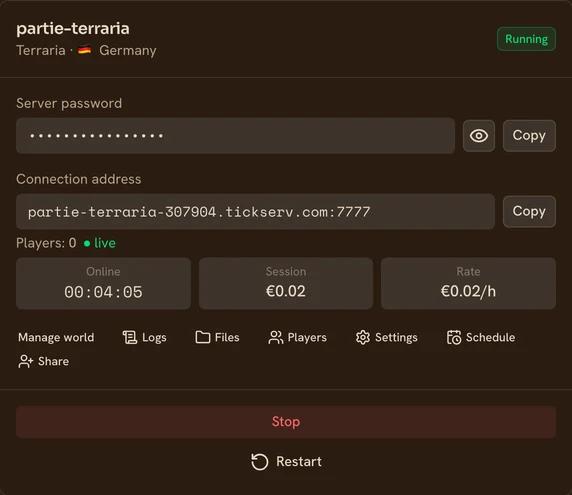The height and width of the screenshot is (495, 572).
Task: Click the Session cost €0.02 value
Action: click(286, 291)
